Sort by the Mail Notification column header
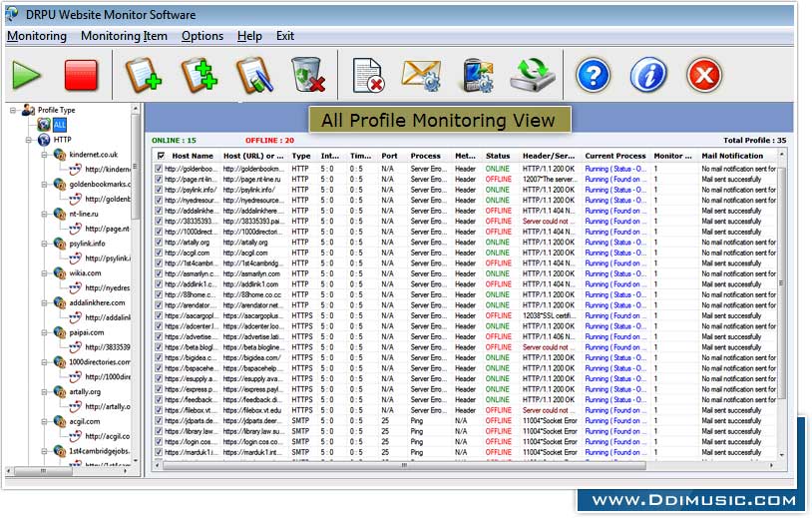This screenshot has width=812, height=518. click(x=732, y=156)
